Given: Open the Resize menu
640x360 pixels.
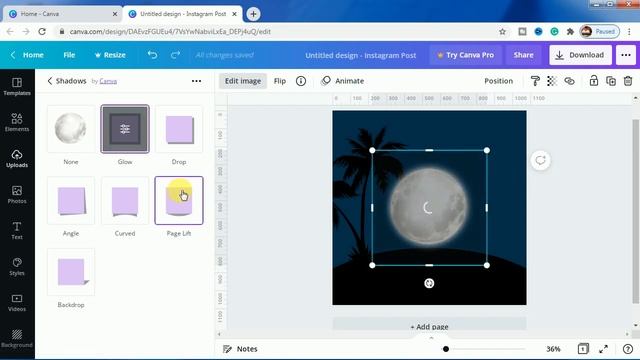Looking at the screenshot, I should [x=110, y=55].
